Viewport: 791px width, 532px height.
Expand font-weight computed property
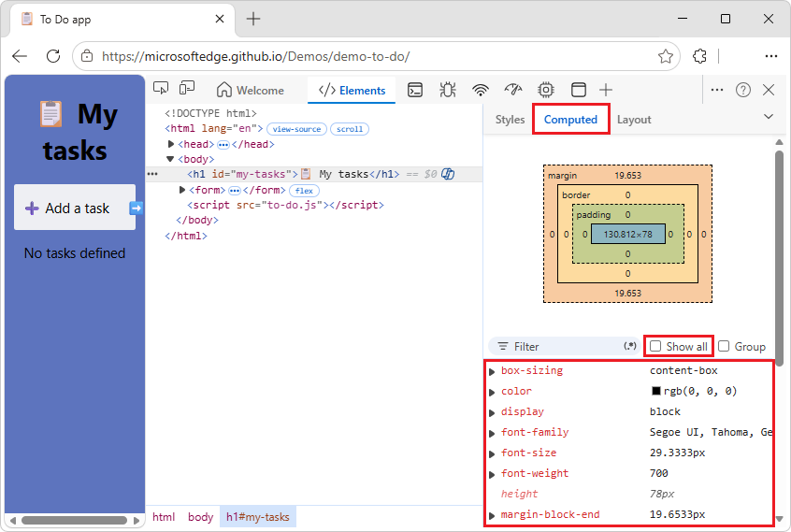492,475
